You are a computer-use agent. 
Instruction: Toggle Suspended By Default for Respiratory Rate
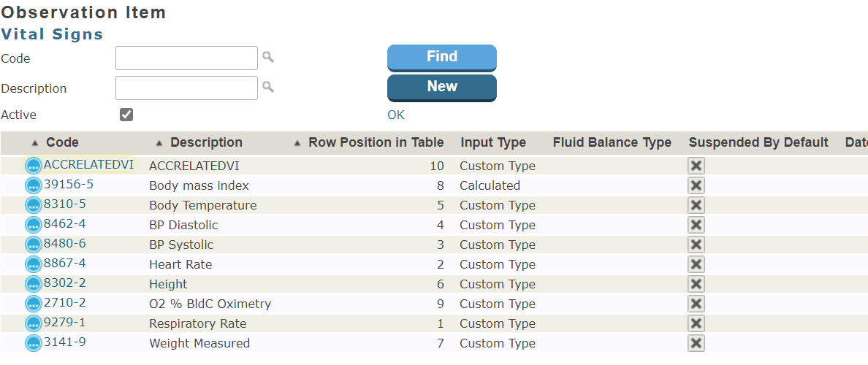(x=696, y=323)
